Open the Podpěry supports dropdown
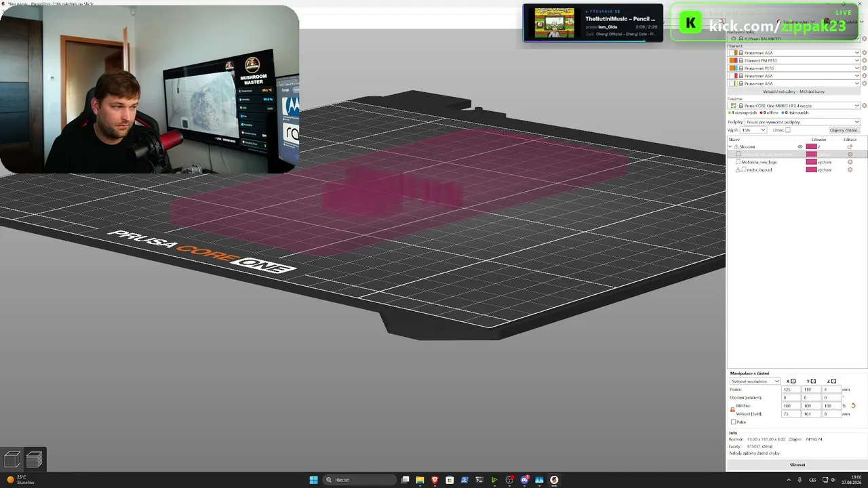Viewport: 868px width, 488px height. click(x=802, y=122)
